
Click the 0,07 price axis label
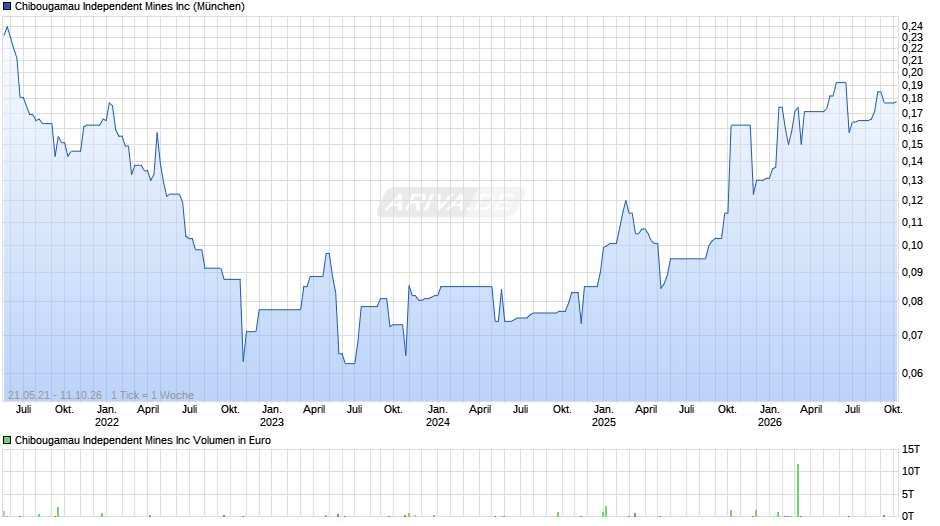[x=912, y=335]
